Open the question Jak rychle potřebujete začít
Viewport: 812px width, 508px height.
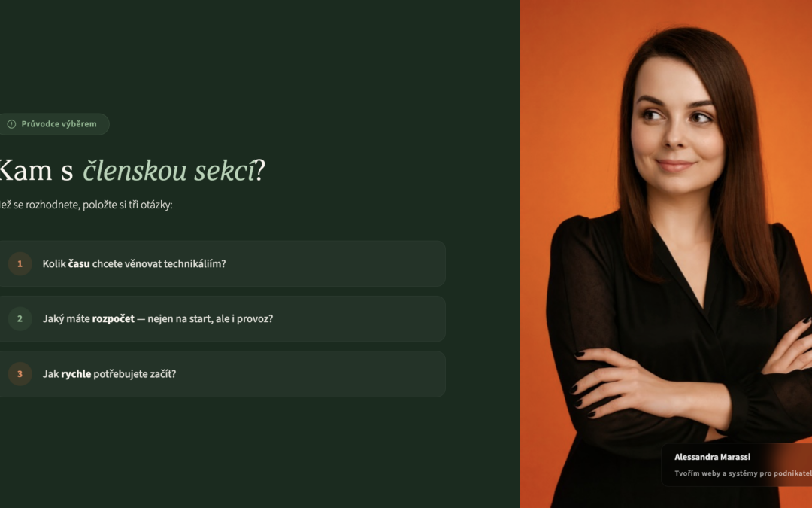[x=222, y=374]
